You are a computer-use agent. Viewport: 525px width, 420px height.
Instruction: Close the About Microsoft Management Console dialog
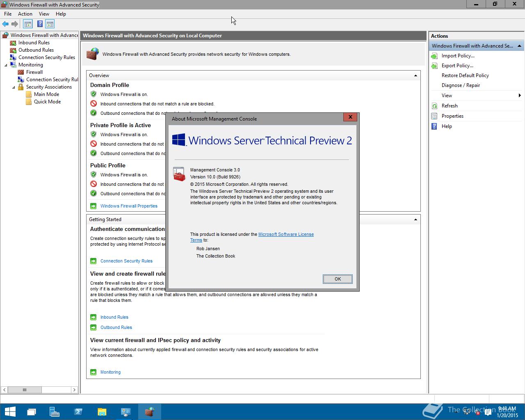(350, 117)
